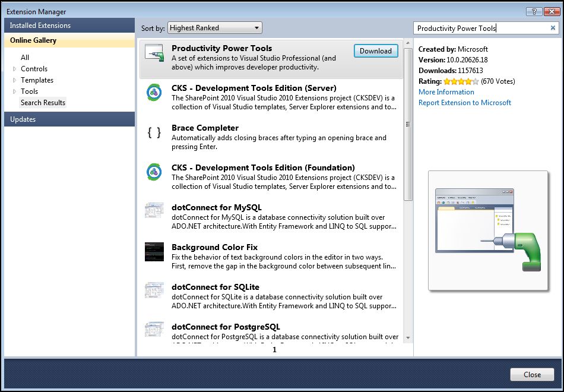Open the More Information link
Image resolution: width=564 pixels, height=392 pixels.
(x=446, y=92)
